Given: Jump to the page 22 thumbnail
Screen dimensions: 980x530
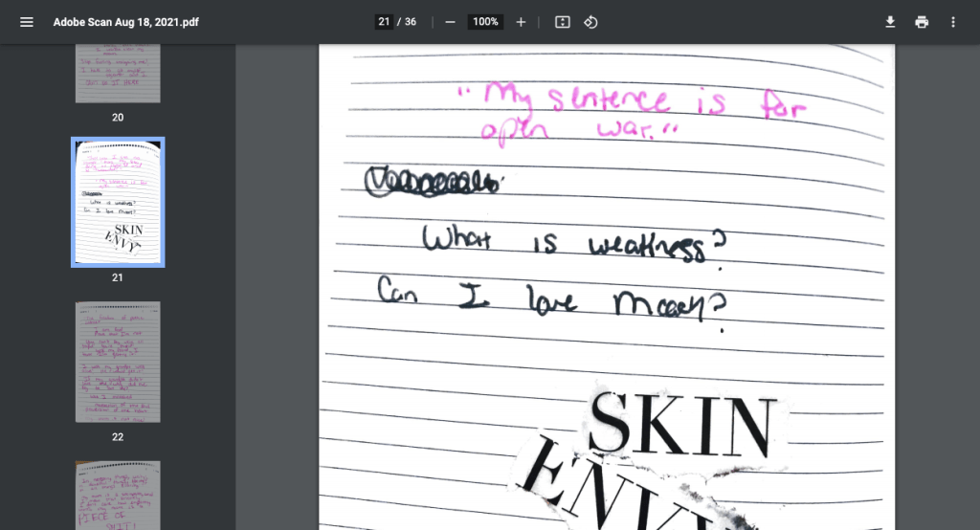Looking at the screenshot, I should pos(118,362).
